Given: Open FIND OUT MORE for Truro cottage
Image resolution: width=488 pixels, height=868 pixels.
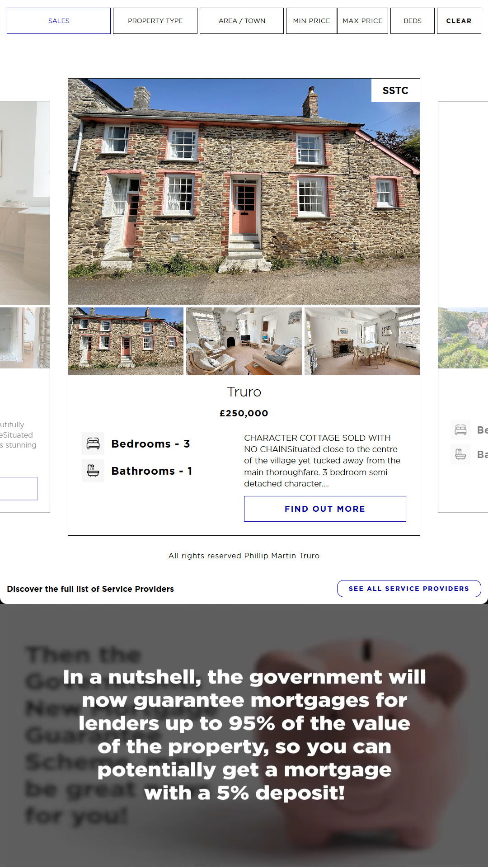Looking at the screenshot, I should coord(325,509).
